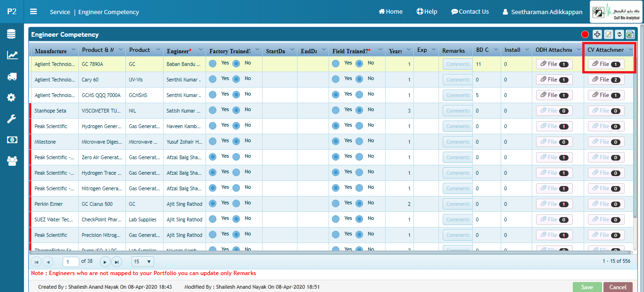Open the users group sidebar icon
The height and width of the screenshot is (292, 644).
tap(12, 161)
